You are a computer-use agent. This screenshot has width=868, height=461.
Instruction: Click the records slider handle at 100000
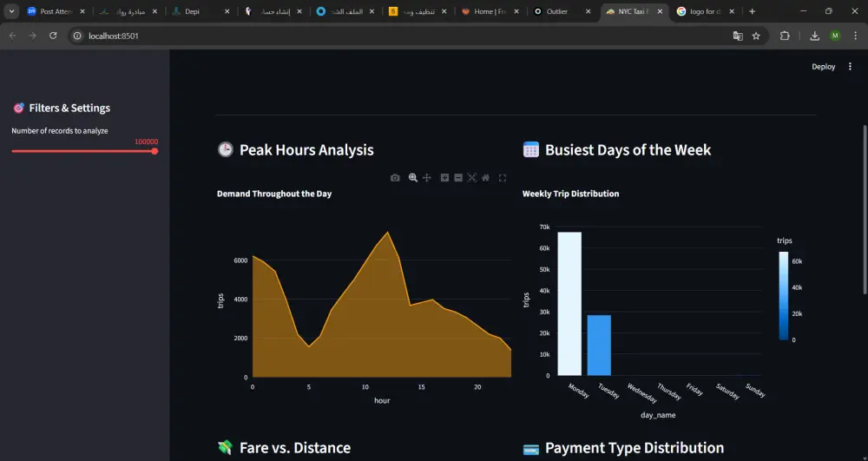tap(155, 151)
